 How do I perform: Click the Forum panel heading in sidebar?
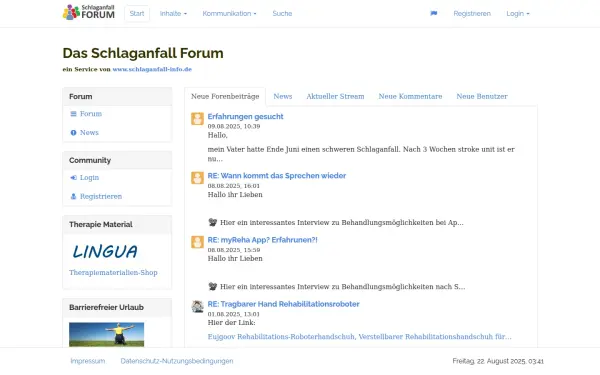pos(81,96)
